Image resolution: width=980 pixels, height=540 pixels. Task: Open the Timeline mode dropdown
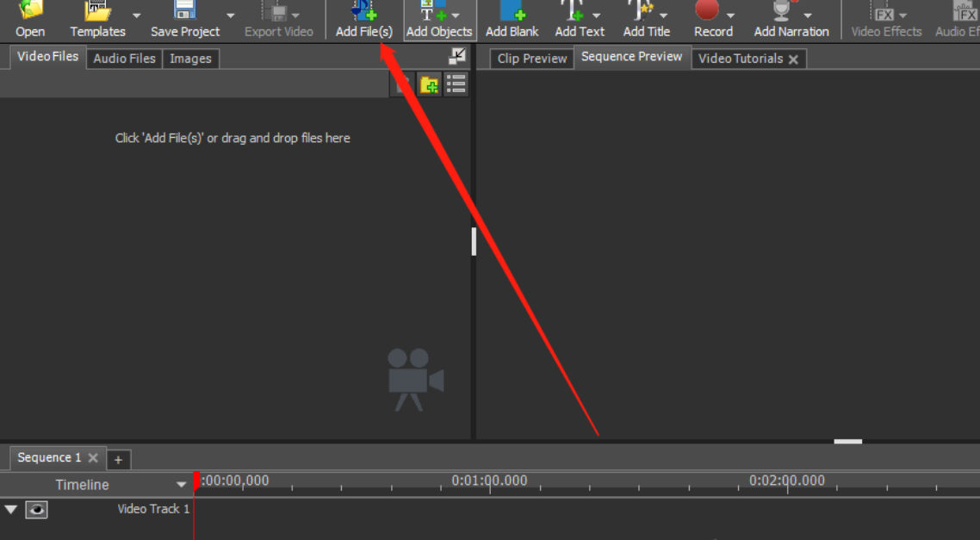click(181, 485)
